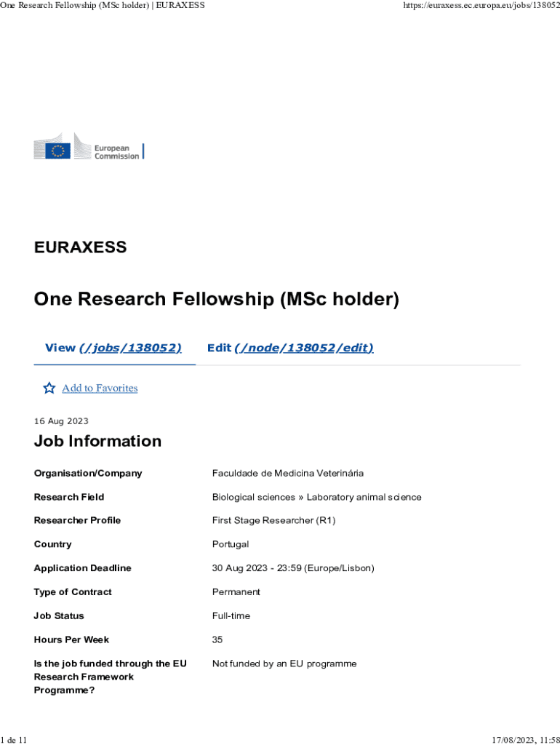This screenshot has height=745, width=560.
Task: Click the Laboratory animal science research field
Action: point(364,497)
